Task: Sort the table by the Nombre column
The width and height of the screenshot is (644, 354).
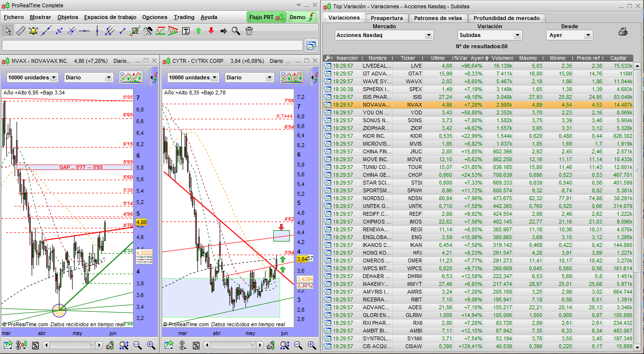Action: [x=378, y=58]
